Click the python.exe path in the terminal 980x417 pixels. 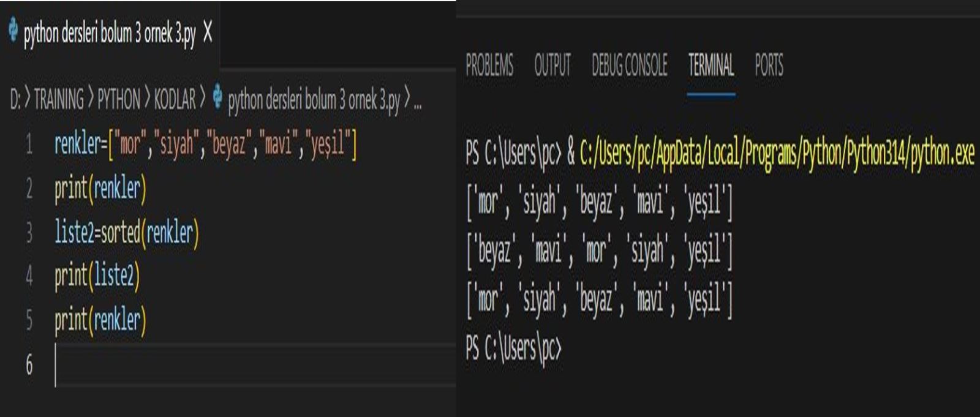point(776,153)
